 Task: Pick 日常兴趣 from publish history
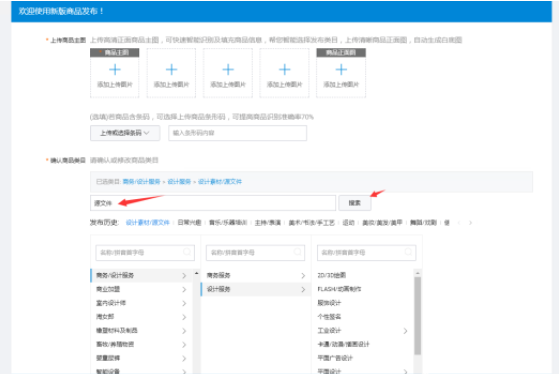[x=189, y=222]
